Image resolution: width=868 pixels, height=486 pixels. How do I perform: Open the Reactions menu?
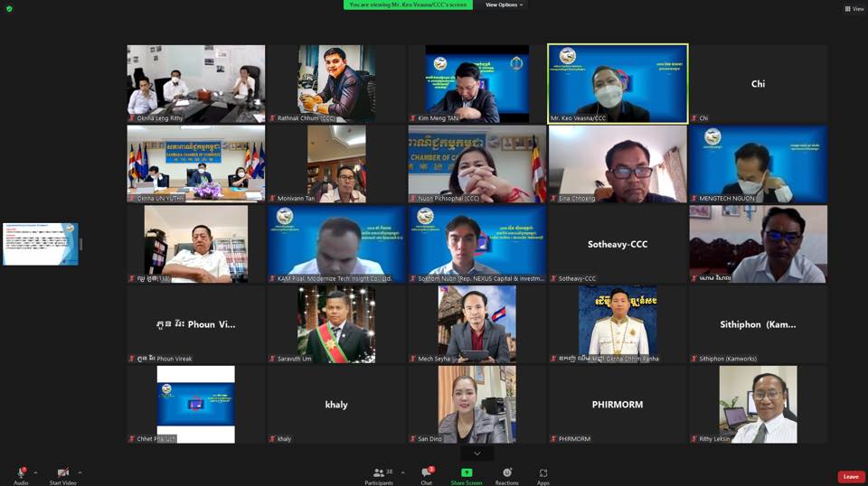506,473
